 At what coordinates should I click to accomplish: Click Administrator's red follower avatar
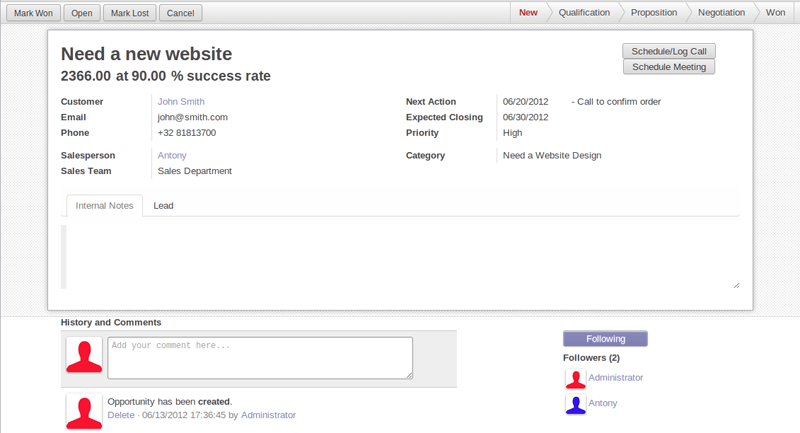(576, 378)
